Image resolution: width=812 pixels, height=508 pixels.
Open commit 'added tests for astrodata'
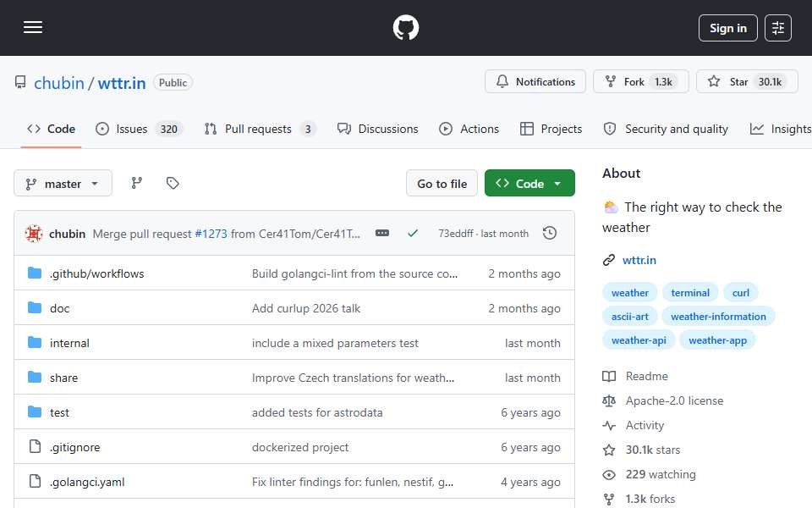[x=317, y=412]
